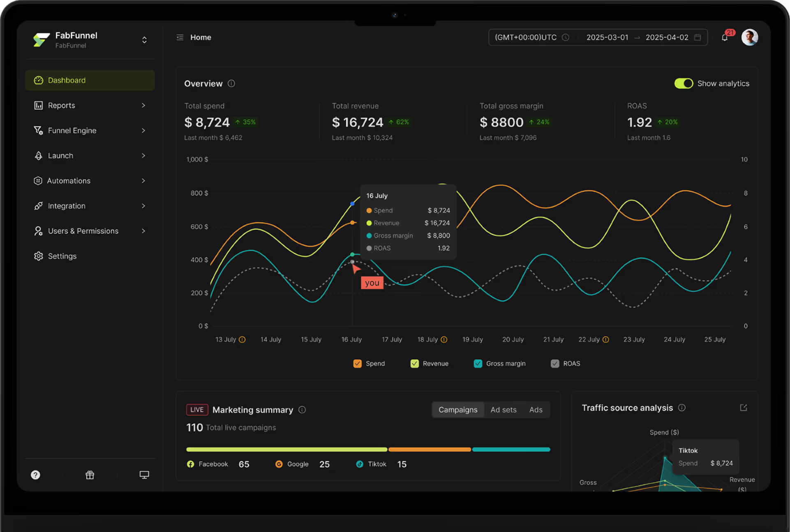
Task: Uncheck the Gross margin series checkbox
Action: tap(478, 364)
